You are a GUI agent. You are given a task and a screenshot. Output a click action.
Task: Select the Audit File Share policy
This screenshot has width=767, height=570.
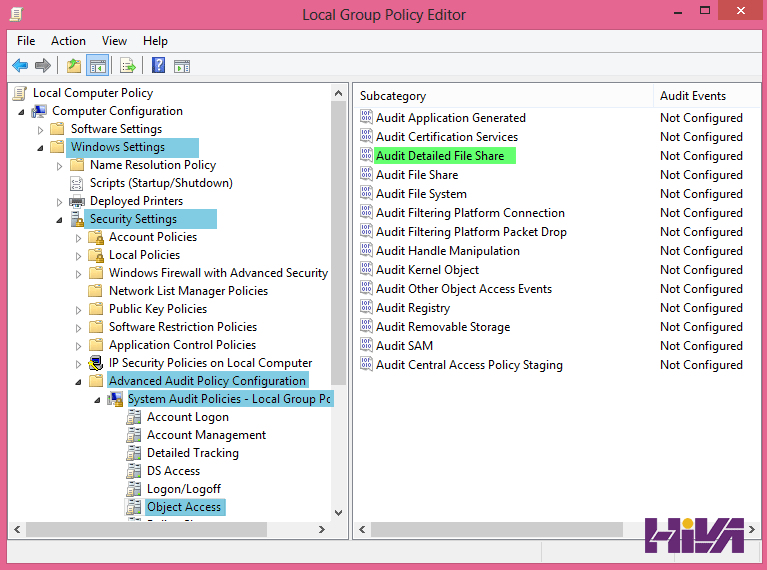417,175
